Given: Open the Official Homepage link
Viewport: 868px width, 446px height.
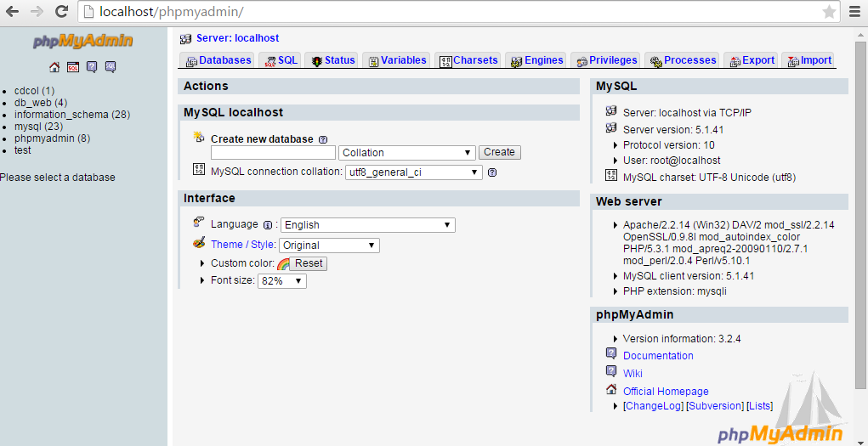Looking at the screenshot, I should click(666, 392).
